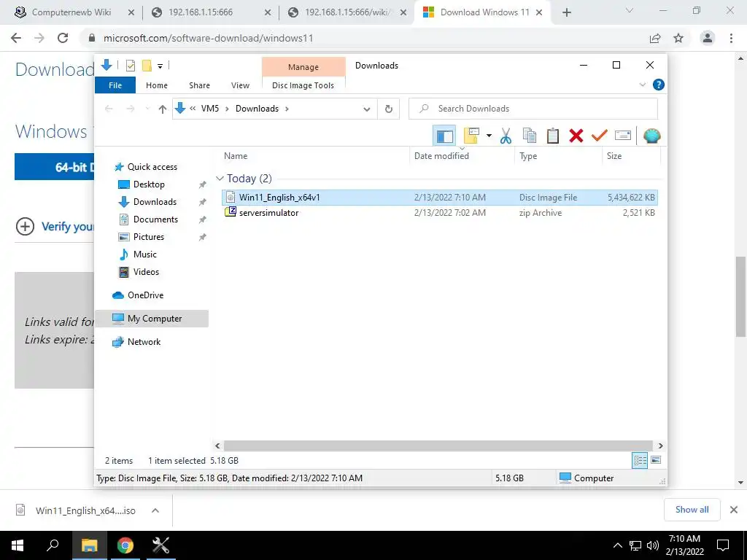Click Show all downloads button
Screen dimensions: 747x560
tap(692, 510)
